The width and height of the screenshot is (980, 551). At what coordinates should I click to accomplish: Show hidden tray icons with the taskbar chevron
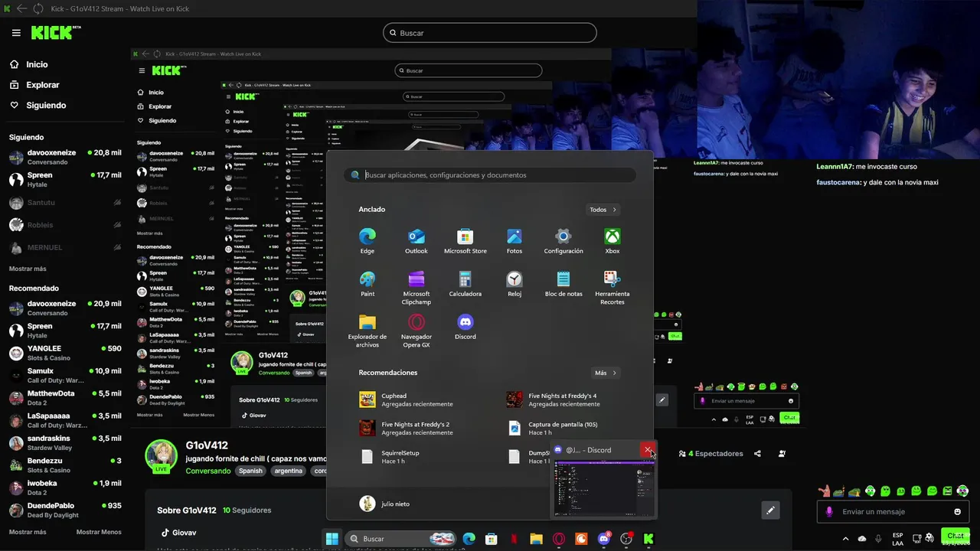[845, 538]
